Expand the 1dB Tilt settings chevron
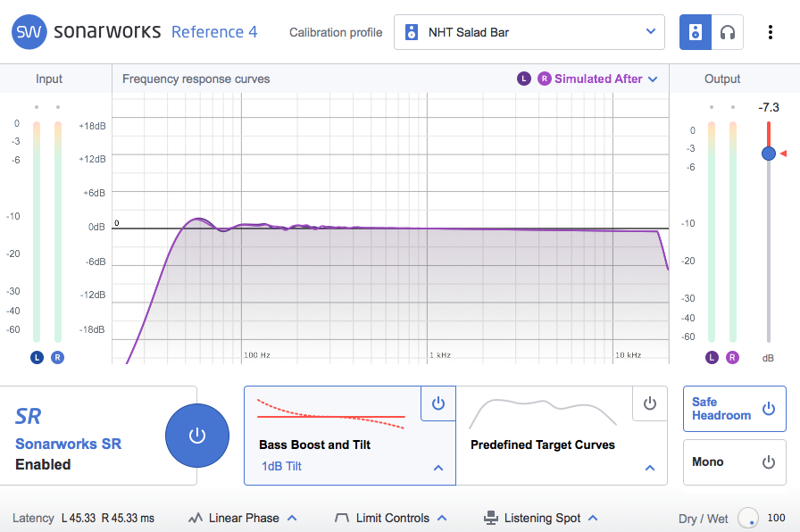Viewport: 800px width, 532px height. point(438,468)
